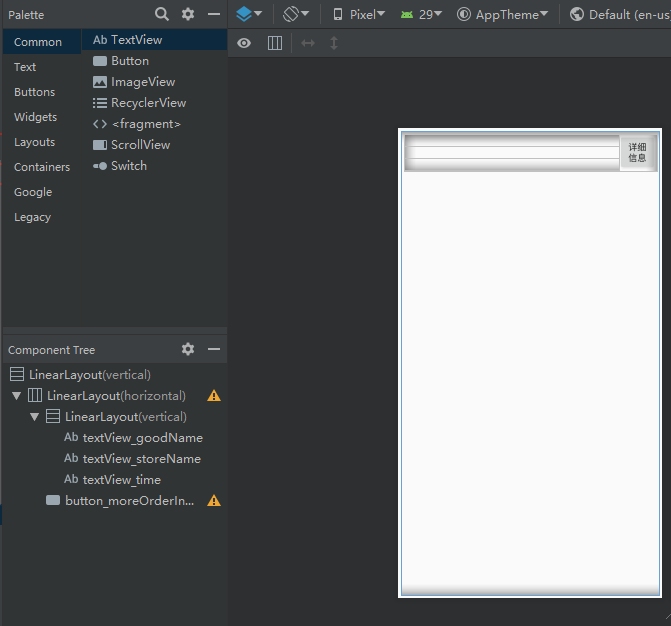Viewport: 671px width, 626px height.
Task: Open the AppTheme selector
Action: click(502, 15)
